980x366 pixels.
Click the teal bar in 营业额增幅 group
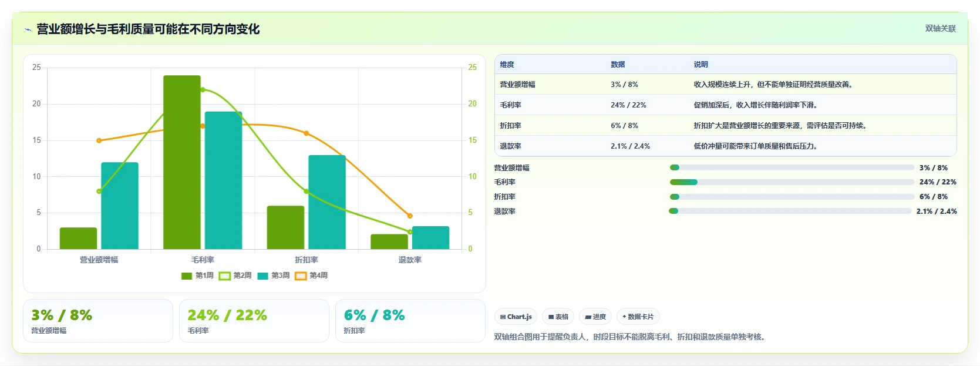pos(120,206)
